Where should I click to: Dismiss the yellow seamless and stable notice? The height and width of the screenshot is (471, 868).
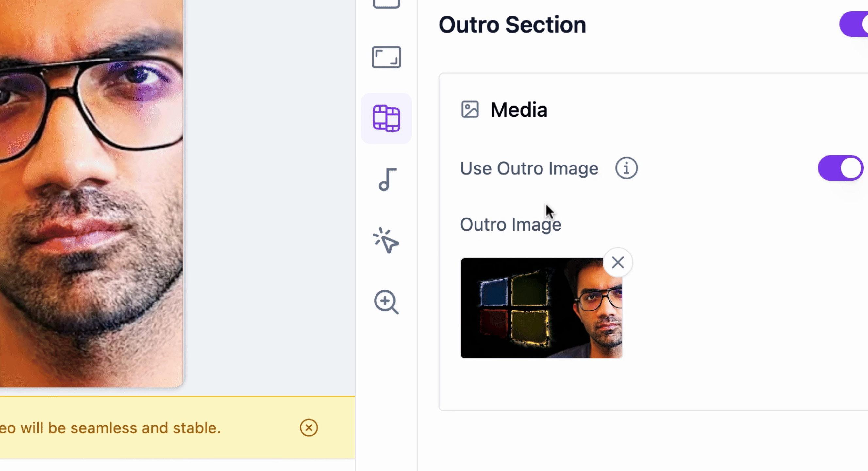[309, 428]
